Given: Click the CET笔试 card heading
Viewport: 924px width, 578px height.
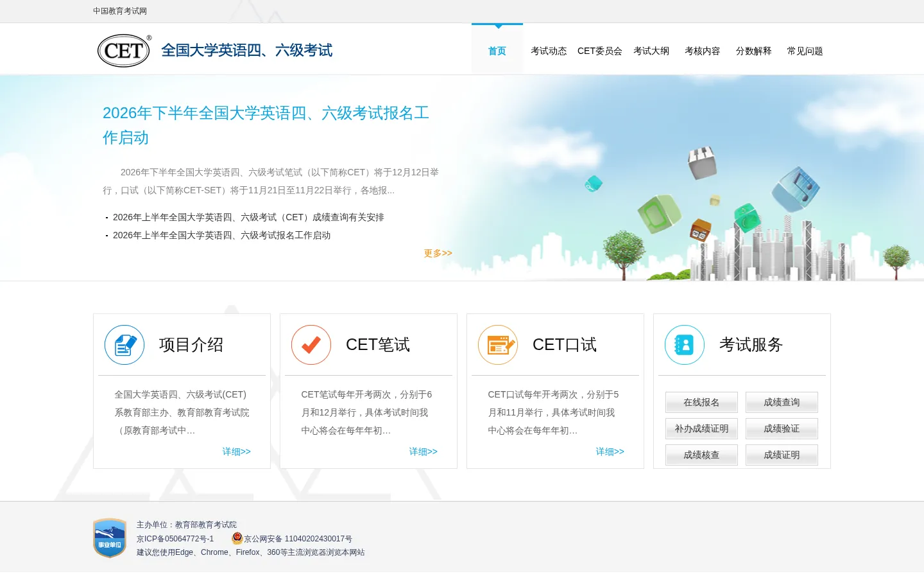Looking at the screenshot, I should pyautogui.click(x=378, y=345).
